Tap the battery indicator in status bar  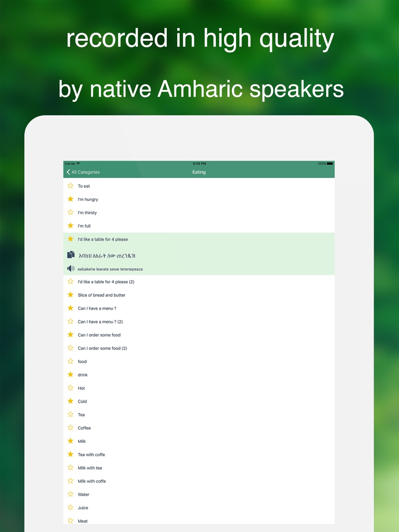tap(330, 164)
